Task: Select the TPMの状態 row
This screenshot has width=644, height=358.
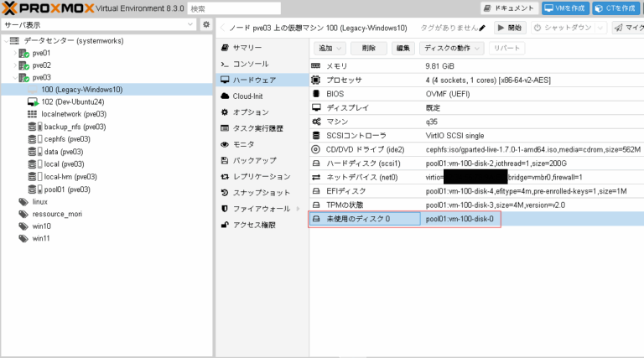Action: (x=476, y=205)
